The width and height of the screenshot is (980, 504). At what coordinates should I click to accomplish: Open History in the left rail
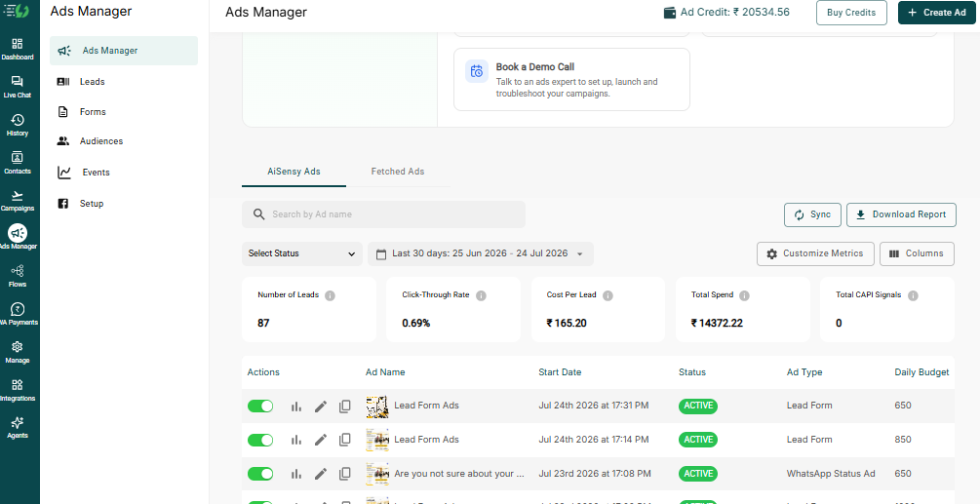[x=18, y=125]
